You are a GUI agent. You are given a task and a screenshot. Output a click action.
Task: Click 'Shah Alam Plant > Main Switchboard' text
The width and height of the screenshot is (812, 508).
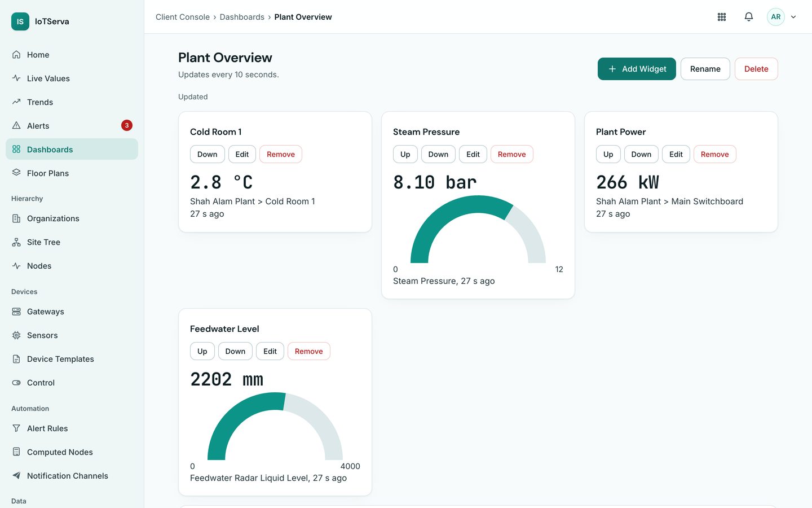click(x=669, y=202)
